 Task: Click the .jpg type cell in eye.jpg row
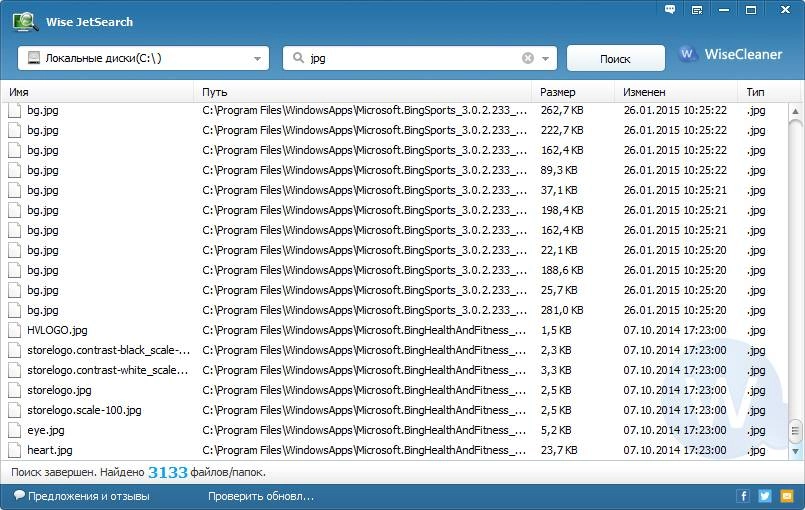756,430
